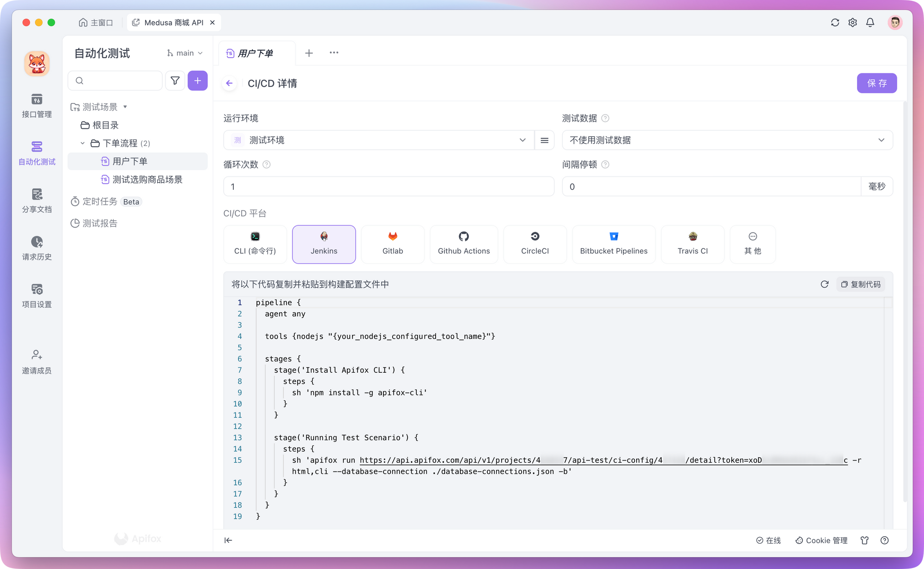Open a new tab with the plus icon
This screenshot has height=569, width=924.
click(309, 53)
